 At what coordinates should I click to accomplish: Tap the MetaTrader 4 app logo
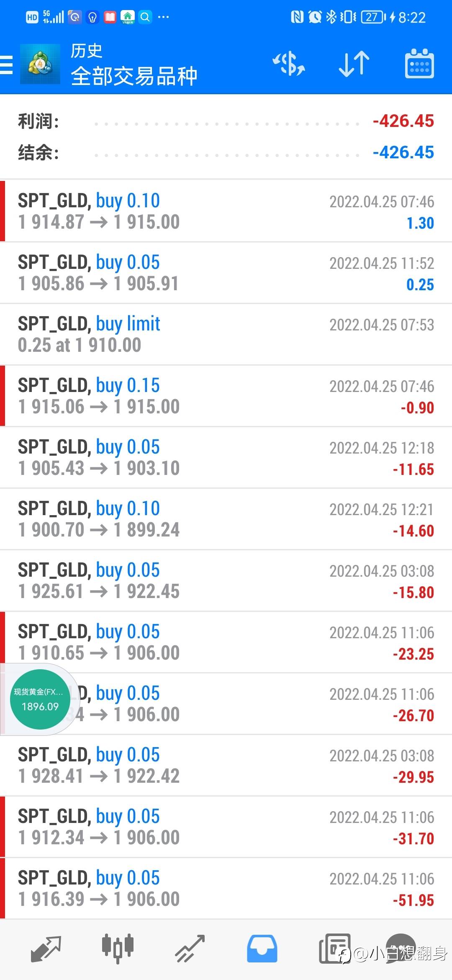(40, 64)
